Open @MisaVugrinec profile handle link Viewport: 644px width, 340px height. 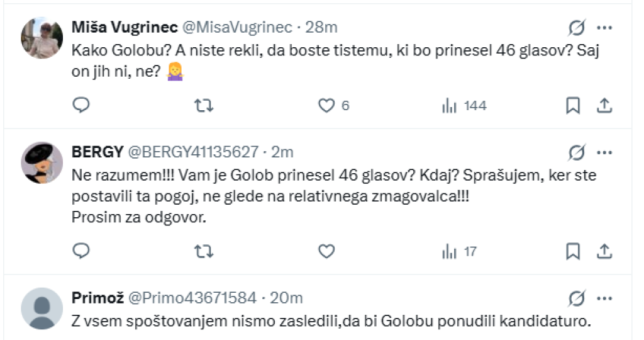(237, 27)
